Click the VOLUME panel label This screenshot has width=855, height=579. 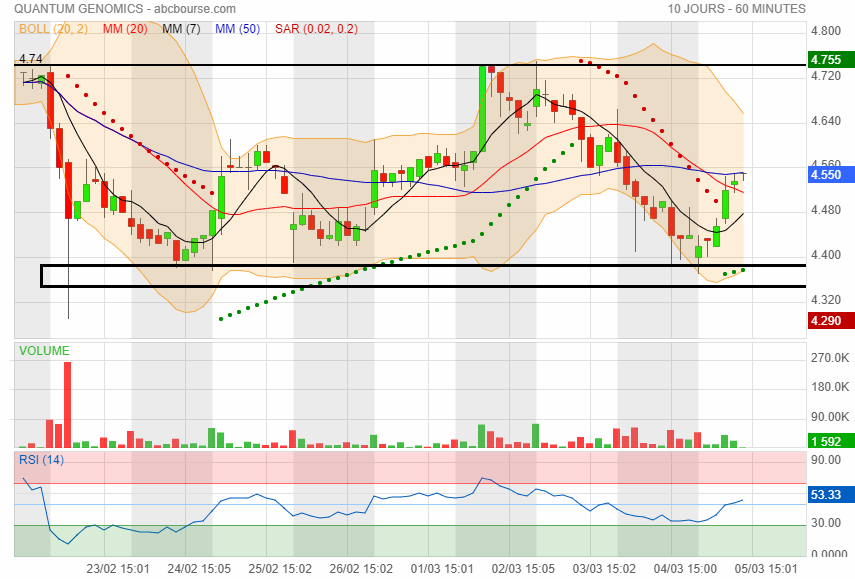44,351
